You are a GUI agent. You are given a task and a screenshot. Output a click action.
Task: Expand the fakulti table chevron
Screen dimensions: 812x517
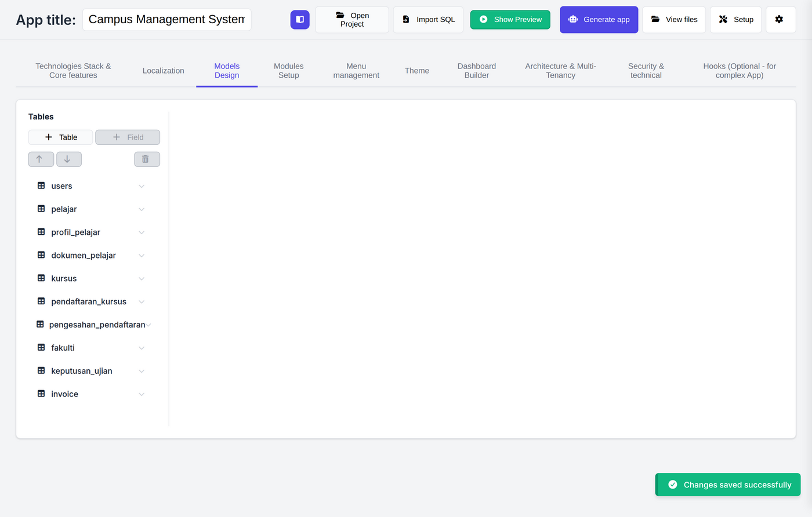click(142, 348)
